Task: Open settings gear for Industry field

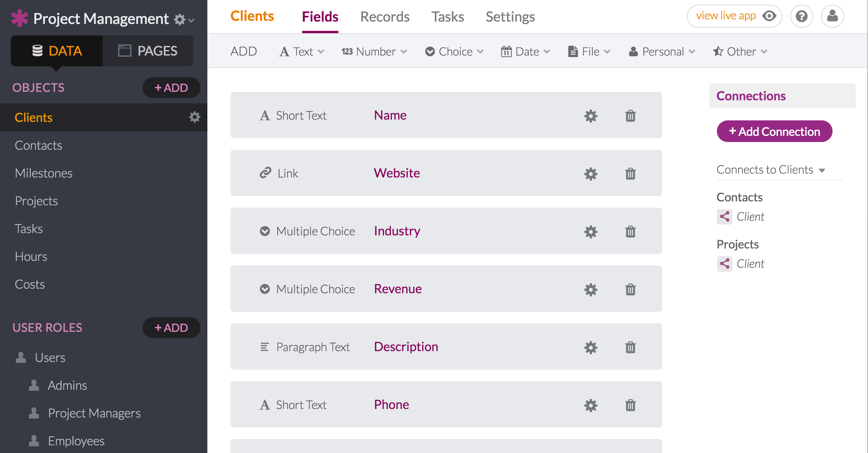Action: (590, 232)
